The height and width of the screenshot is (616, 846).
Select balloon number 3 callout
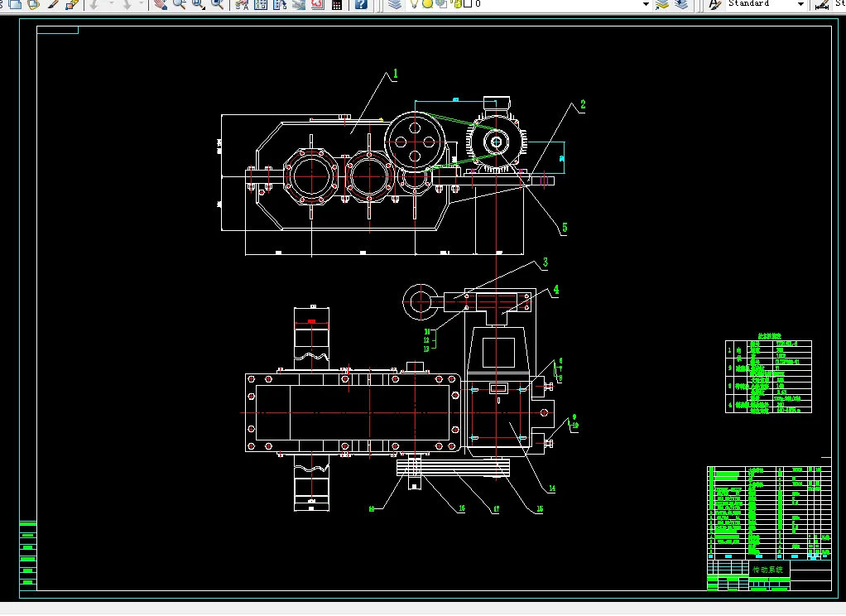click(545, 262)
